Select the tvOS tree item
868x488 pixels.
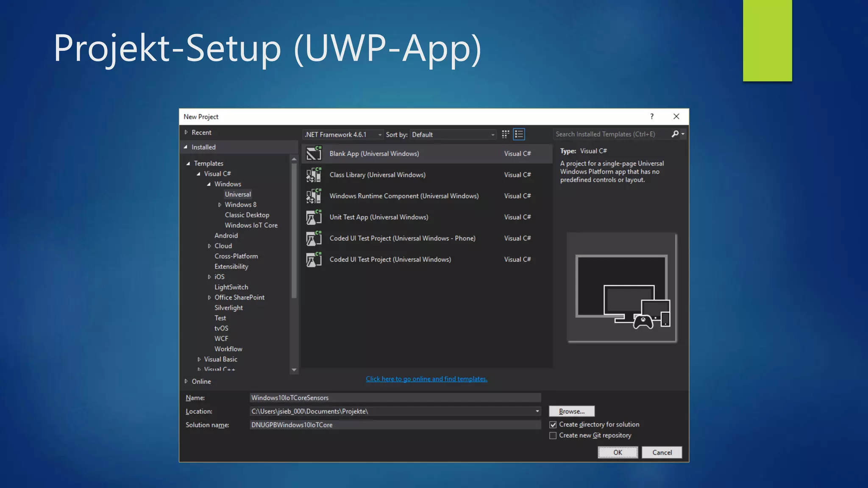tap(221, 328)
